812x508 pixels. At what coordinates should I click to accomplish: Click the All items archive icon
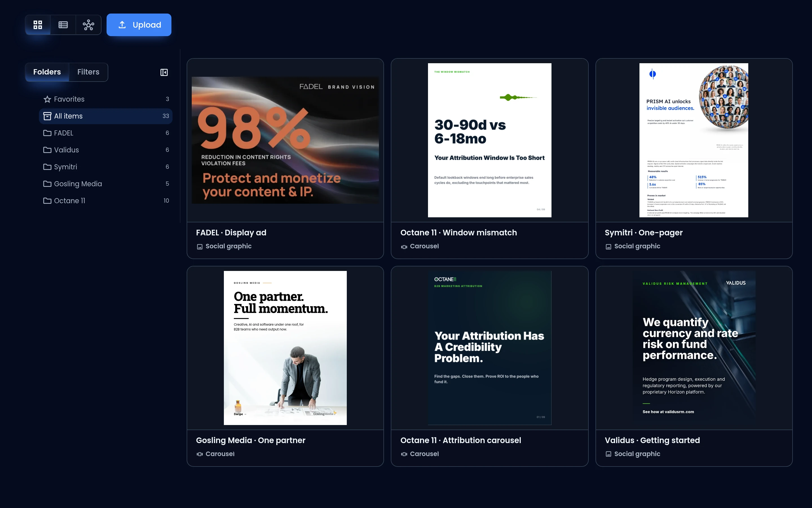47,116
